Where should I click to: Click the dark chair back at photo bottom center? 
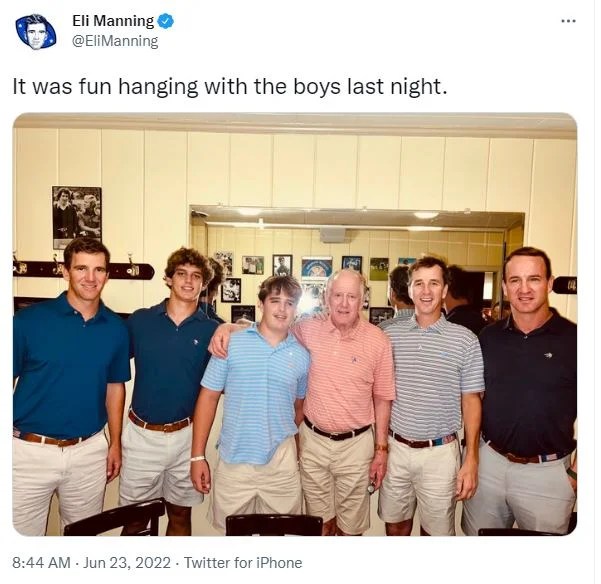[274, 525]
